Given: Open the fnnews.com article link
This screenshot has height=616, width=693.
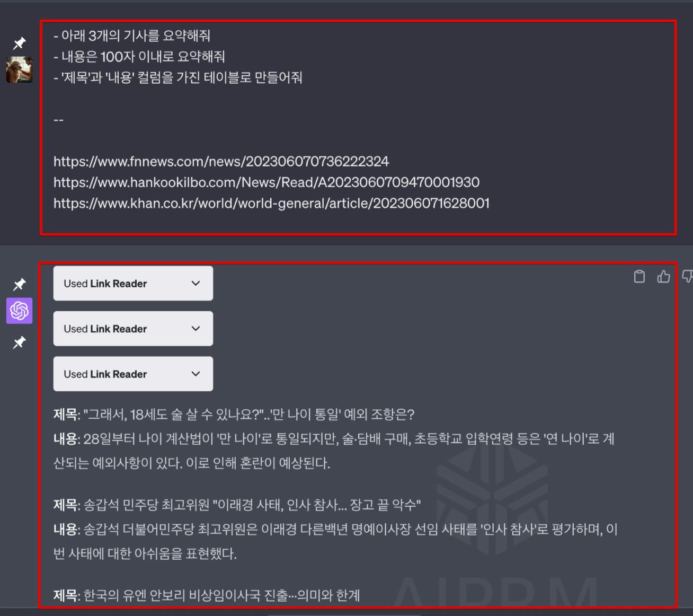Looking at the screenshot, I should (221, 161).
